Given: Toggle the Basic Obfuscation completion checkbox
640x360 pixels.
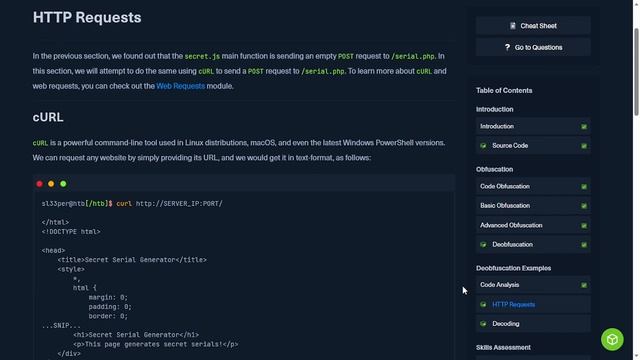Looking at the screenshot, I should pos(584,206).
